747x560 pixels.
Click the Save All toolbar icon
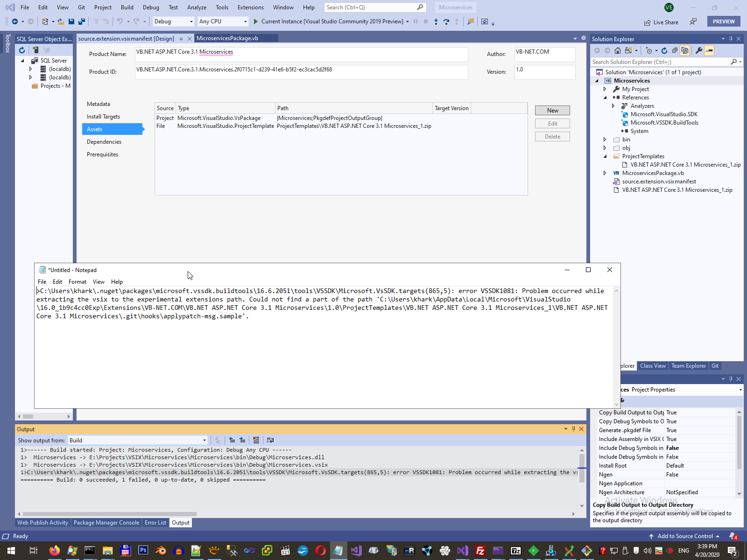(x=82, y=21)
